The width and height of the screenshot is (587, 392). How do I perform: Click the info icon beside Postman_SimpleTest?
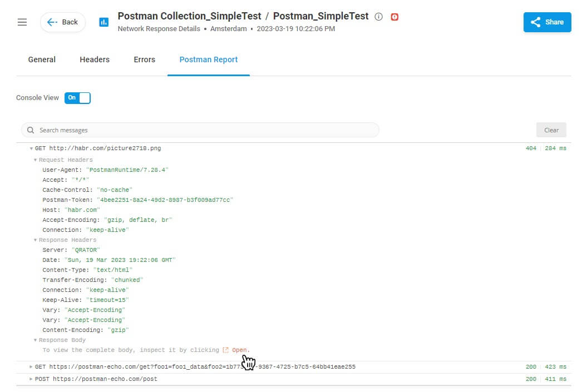pyautogui.click(x=378, y=17)
